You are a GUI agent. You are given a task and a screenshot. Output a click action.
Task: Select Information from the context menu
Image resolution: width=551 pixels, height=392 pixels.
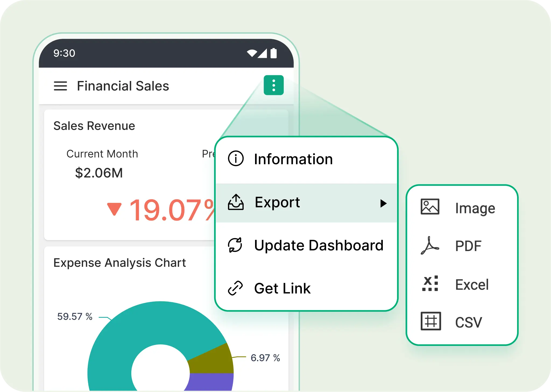click(x=293, y=159)
